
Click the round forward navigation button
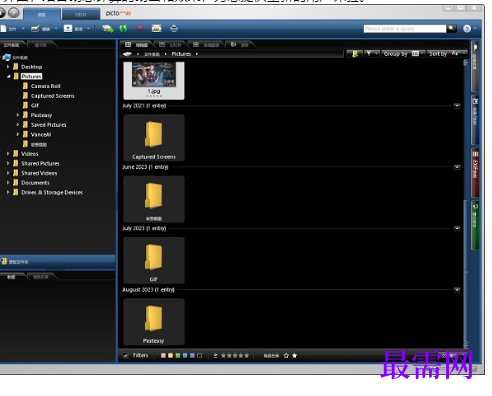click(x=14, y=13)
